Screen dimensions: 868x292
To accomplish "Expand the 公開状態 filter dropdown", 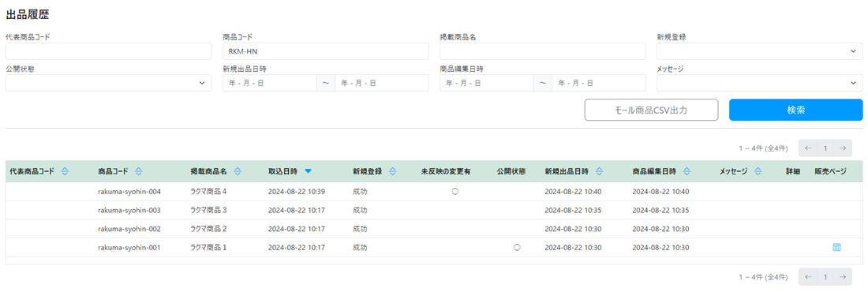I will [x=109, y=83].
